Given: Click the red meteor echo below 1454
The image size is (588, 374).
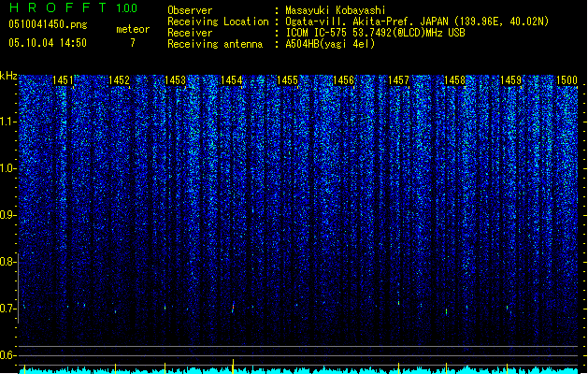Looking at the screenshot, I should pyautogui.click(x=233, y=307).
